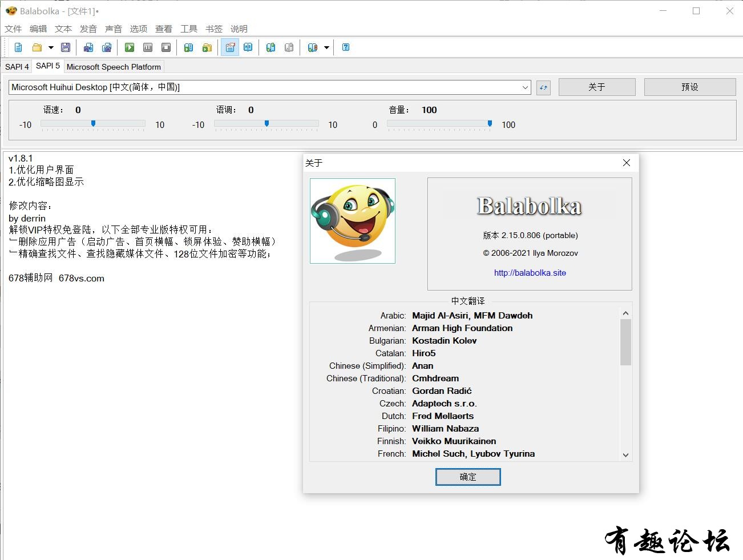Open the 查看 menu
This screenshot has width=743, height=560.
point(164,29)
